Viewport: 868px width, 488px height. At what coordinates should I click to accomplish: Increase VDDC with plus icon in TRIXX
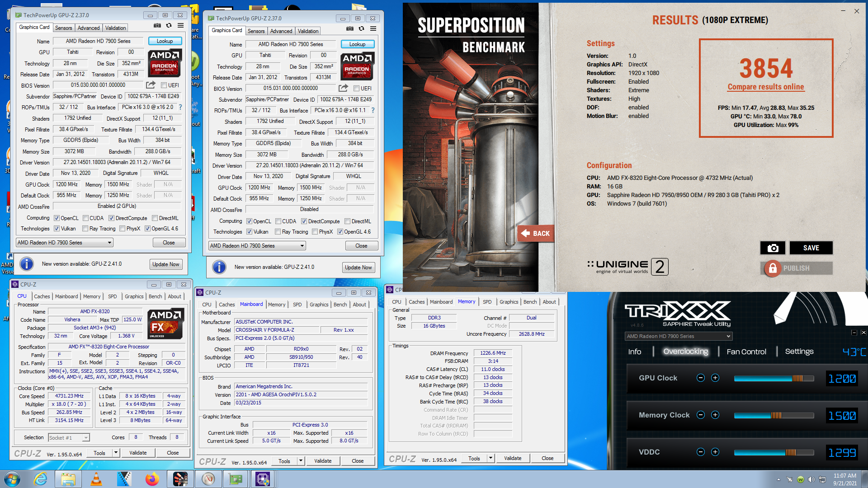click(x=715, y=452)
